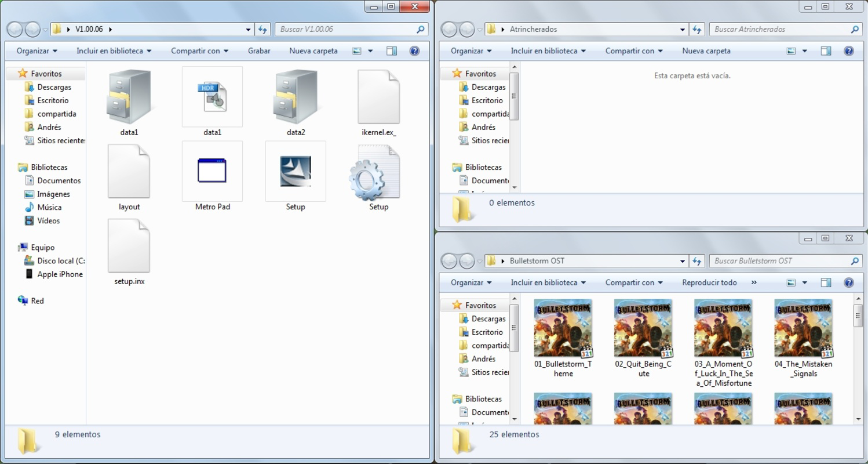Open Vídeos library in V1.00.06 sidebar

click(x=49, y=220)
